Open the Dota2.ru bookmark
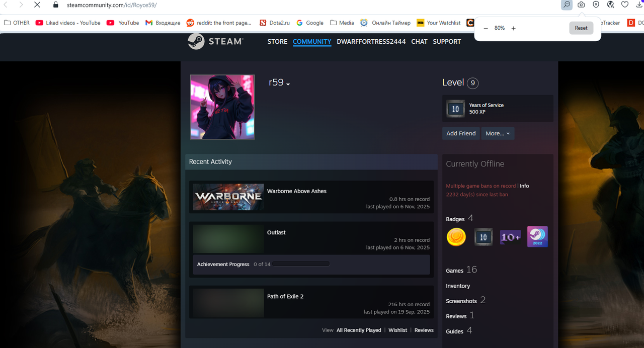 click(275, 23)
